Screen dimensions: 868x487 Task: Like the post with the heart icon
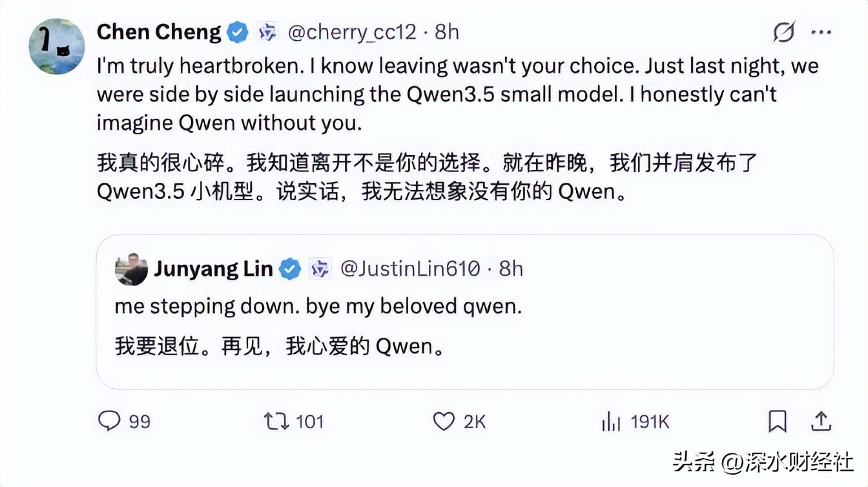tap(444, 422)
